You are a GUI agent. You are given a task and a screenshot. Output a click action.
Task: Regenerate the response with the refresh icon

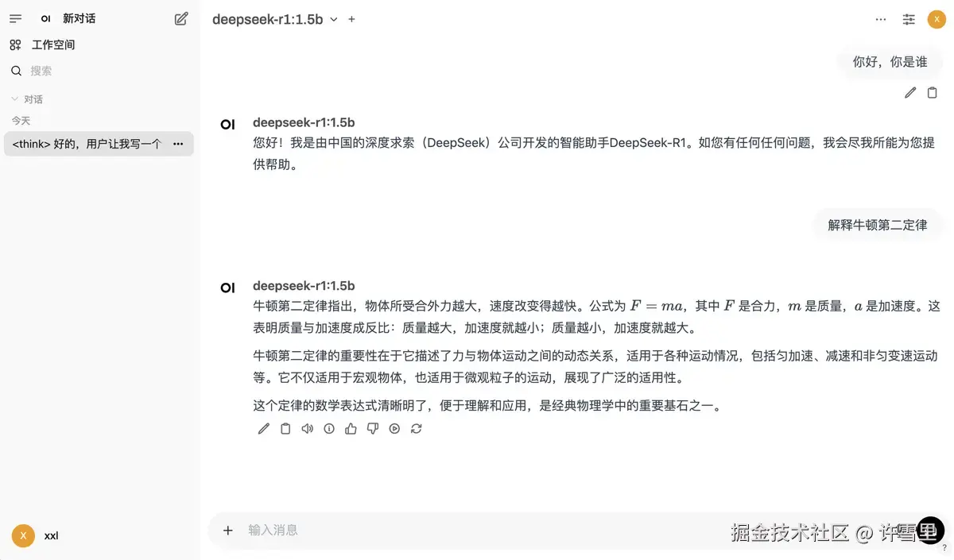pos(416,429)
